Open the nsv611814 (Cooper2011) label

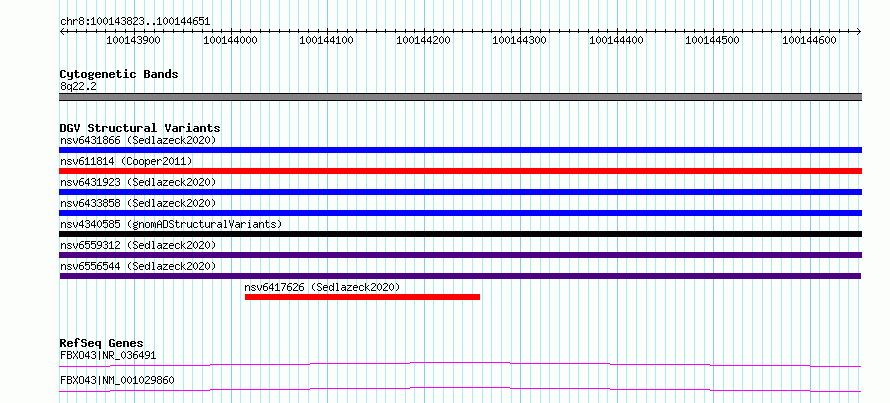(126, 161)
